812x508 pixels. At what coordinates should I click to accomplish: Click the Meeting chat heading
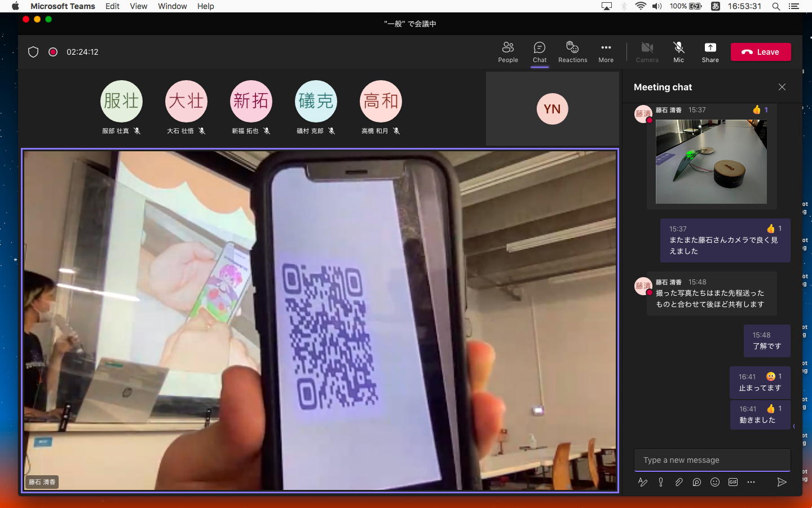click(663, 87)
